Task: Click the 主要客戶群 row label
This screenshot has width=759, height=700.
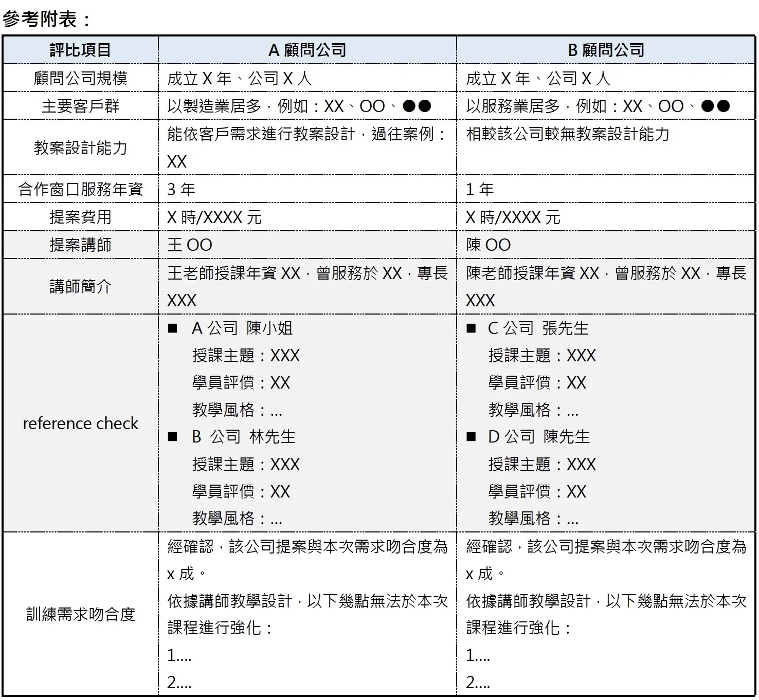Action: (81, 106)
